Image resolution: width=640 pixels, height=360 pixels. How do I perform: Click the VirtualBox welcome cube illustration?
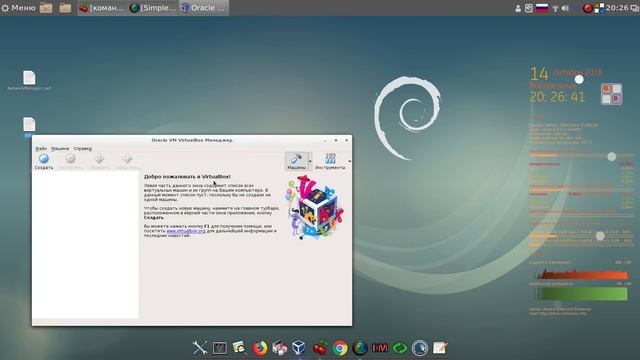pyautogui.click(x=314, y=207)
